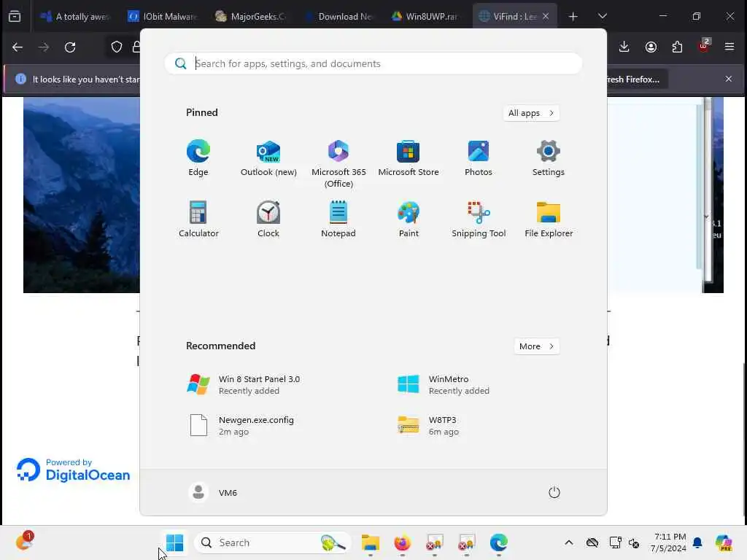
Task: Switch to Firefox on the taskbar
Action: [x=402, y=542]
